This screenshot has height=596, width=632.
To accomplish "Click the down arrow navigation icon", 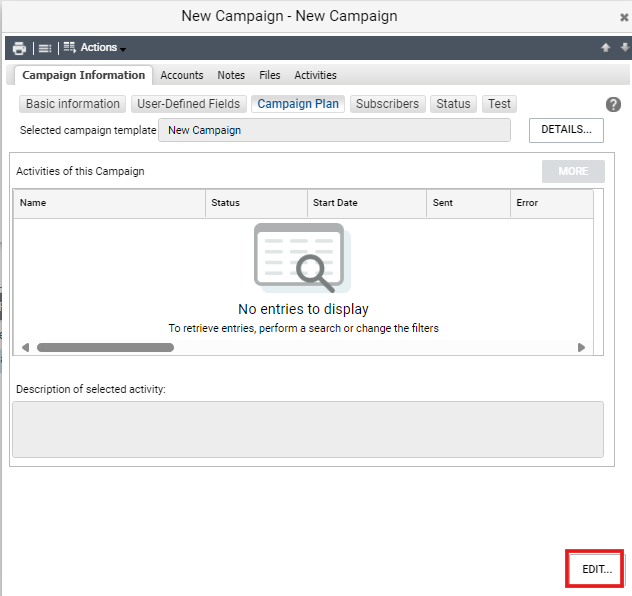I will pyautogui.click(x=625, y=48).
